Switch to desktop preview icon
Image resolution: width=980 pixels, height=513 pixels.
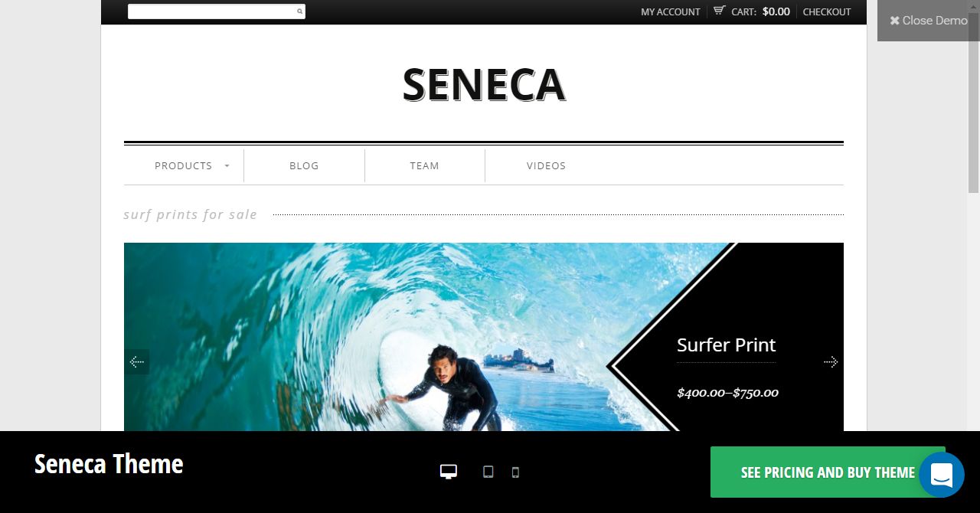point(449,472)
